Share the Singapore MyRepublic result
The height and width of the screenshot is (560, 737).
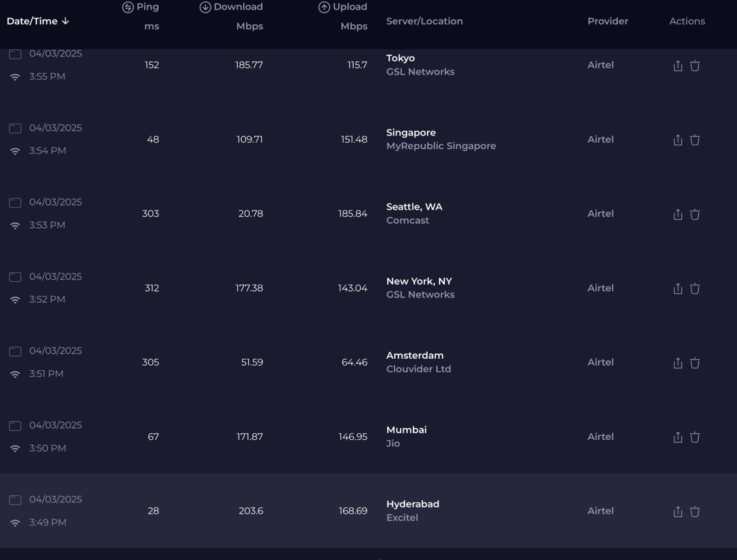coord(678,140)
